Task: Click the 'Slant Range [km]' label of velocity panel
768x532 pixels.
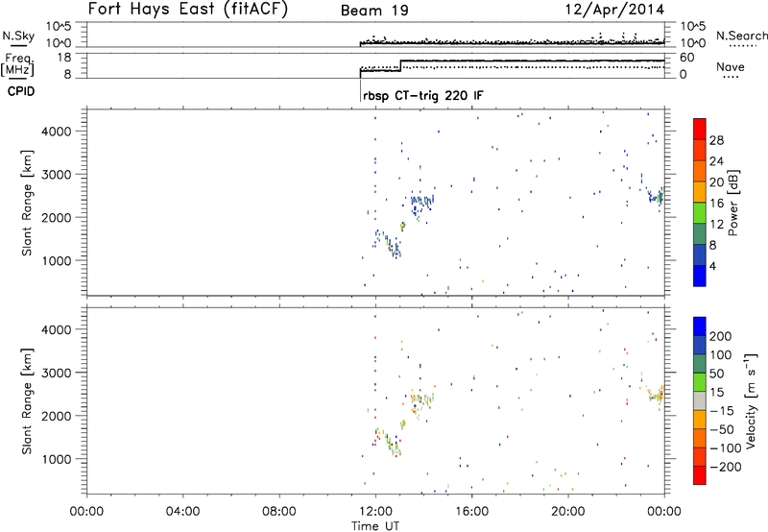Action: tap(27, 401)
